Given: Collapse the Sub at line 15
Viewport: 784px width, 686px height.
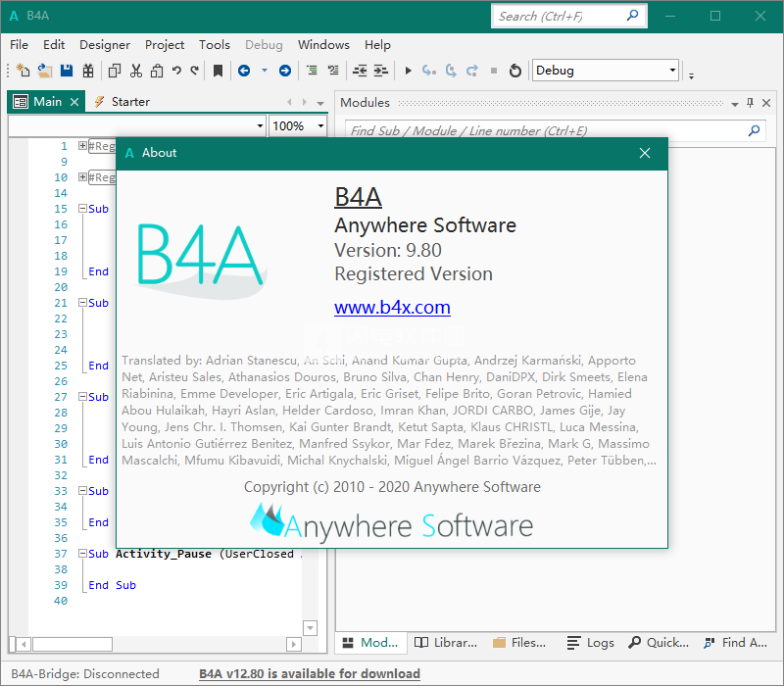Looking at the screenshot, I should (82, 208).
